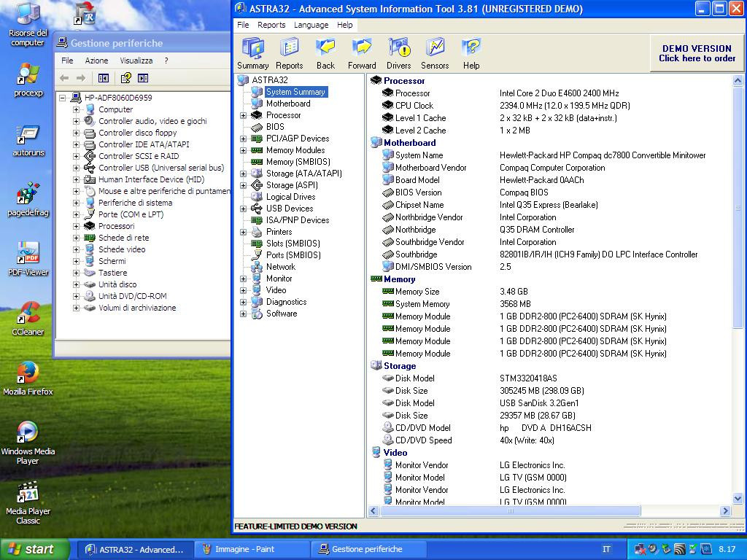Click the DEMO VERSION order button
Viewport: 747px width, 560px height.
[697, 53]
